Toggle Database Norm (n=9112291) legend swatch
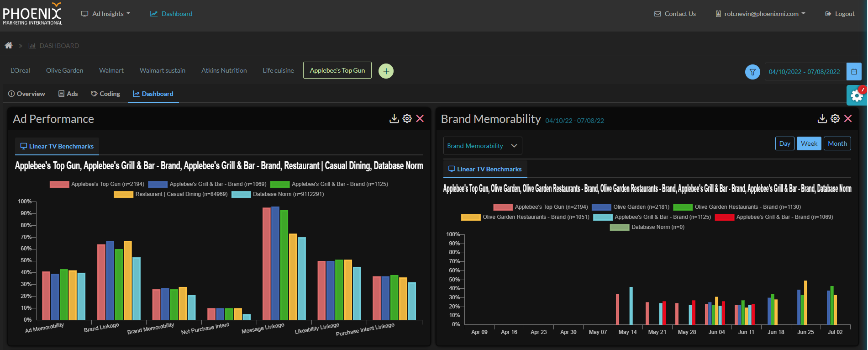The height and width of the screenshot is (350, 868). click(241, 194)
